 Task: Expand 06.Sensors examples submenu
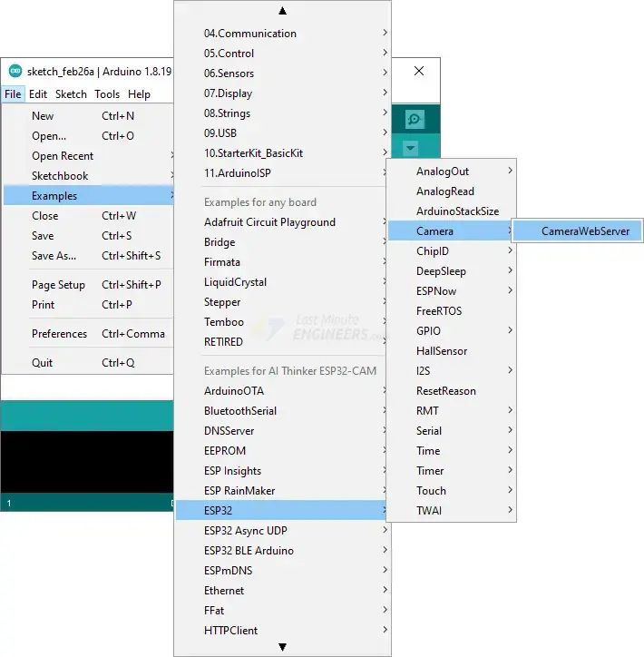click(x=283, y=74)
